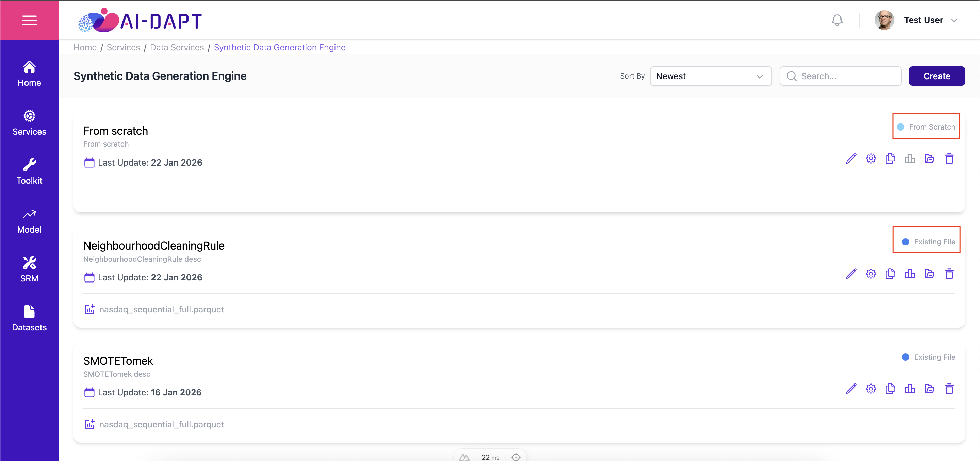Open gear settings for NeighbourhoodCleaningRule
The height and width of the screenshot is (461, 980).
coord(871,274)
